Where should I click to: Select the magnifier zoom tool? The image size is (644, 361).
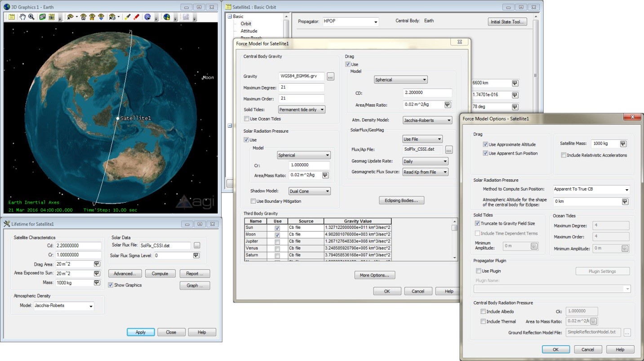(31, 17)
